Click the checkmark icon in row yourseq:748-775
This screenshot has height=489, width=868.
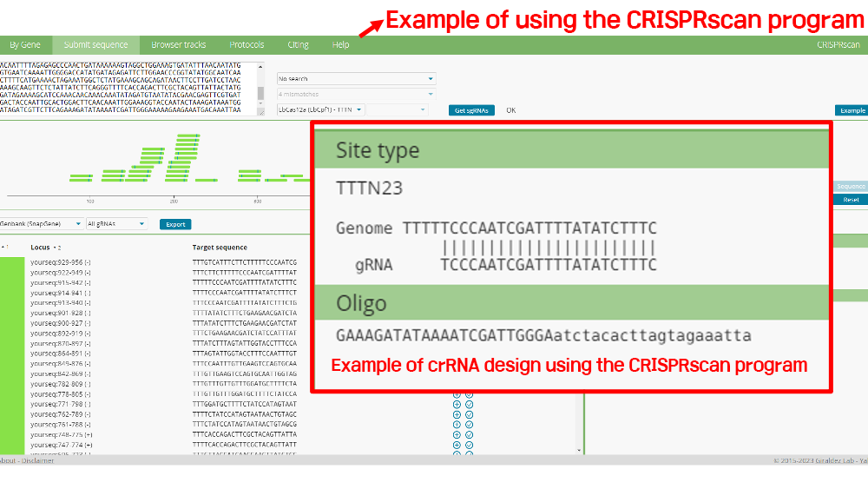coord(469,435)
